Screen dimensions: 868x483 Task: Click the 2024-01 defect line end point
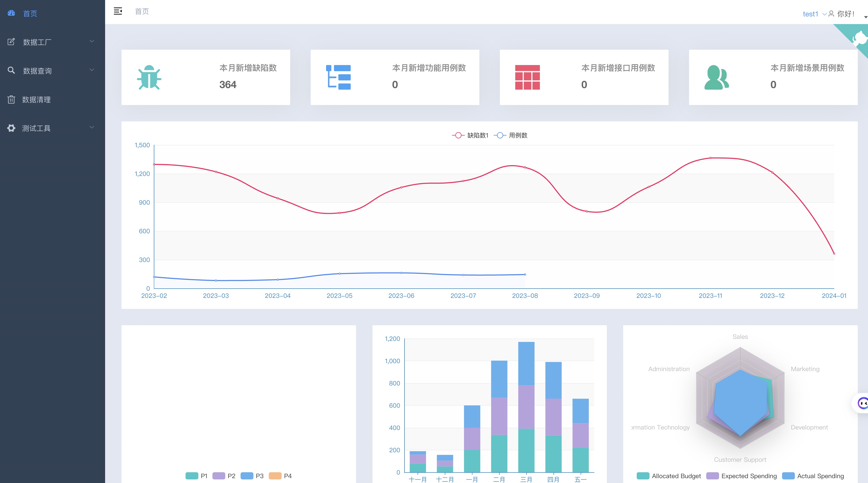pos(834,254)
